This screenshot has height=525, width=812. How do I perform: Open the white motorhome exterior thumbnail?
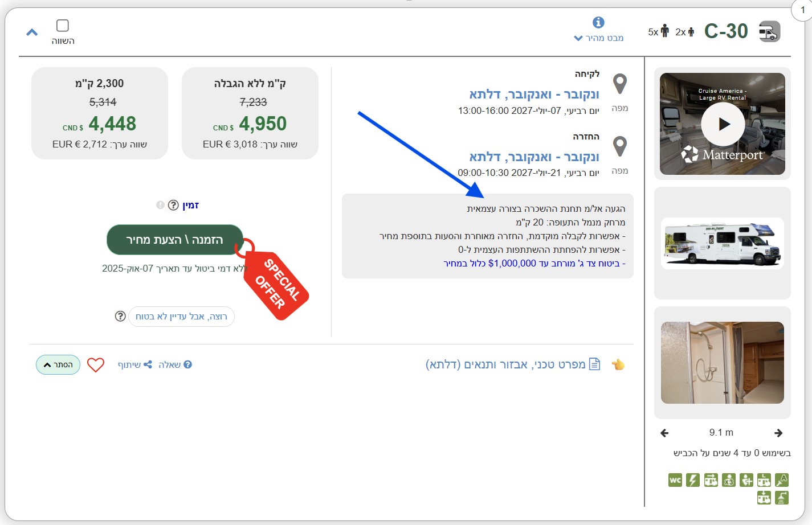coord(723,243)
